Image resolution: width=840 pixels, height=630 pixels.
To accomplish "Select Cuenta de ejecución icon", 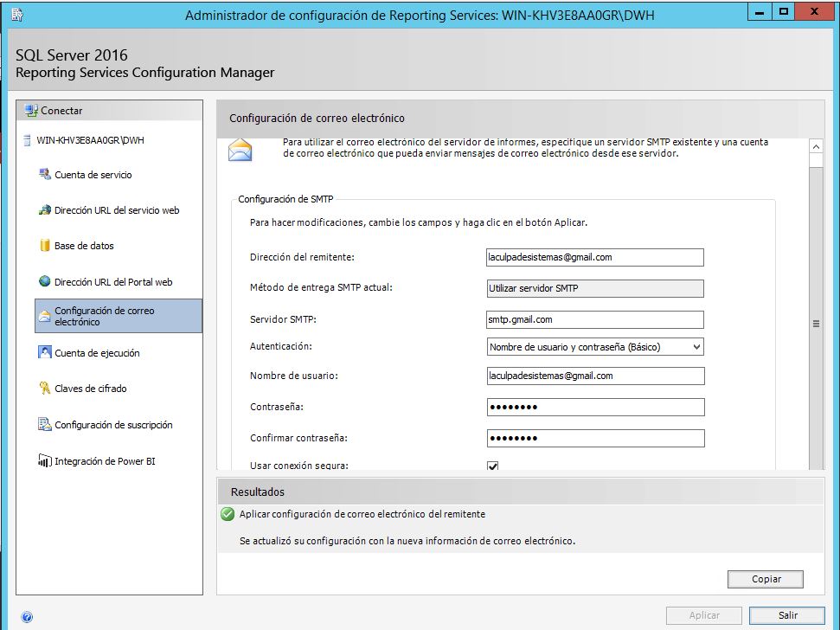I will point(45,353).
